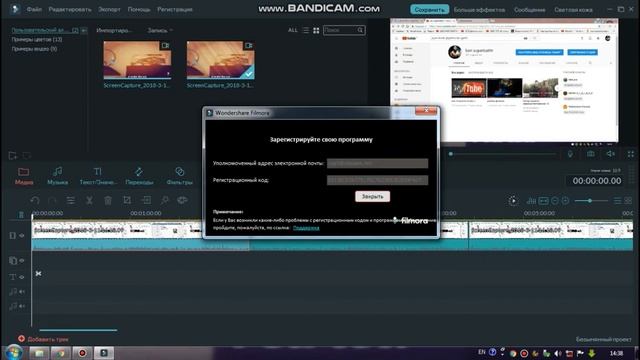Click the Redo arrow icon

tap(52, 200)
